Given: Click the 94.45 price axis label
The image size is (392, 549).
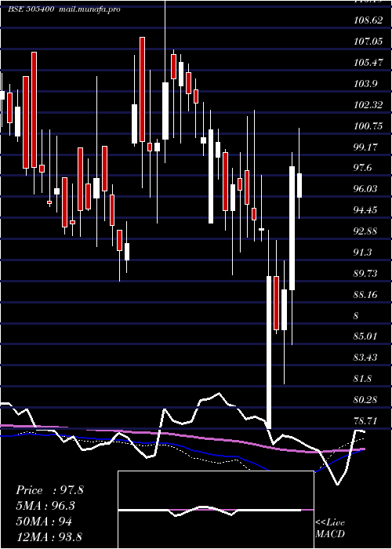Looking at the screenshot, I should tap(366, 209).
